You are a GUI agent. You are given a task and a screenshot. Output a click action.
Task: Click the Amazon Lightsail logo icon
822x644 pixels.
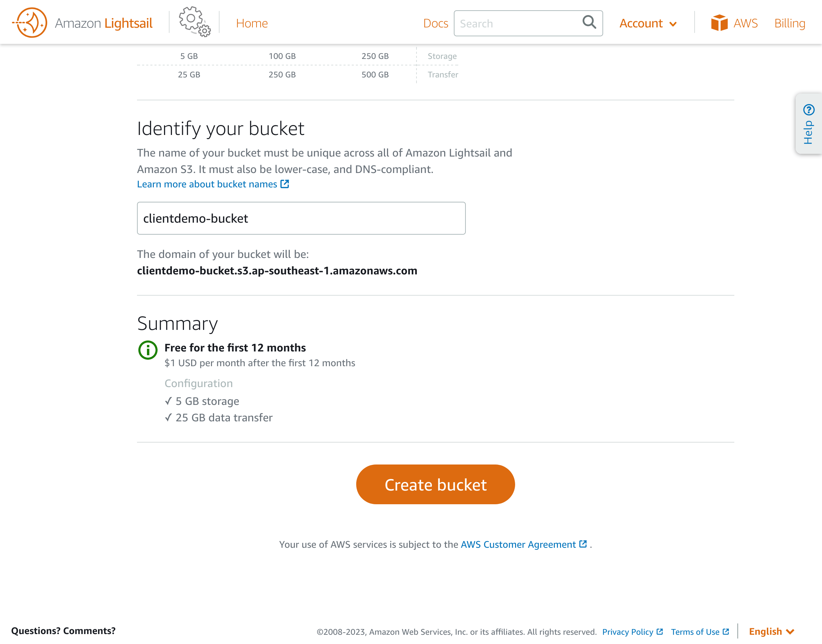coord(30,23)
